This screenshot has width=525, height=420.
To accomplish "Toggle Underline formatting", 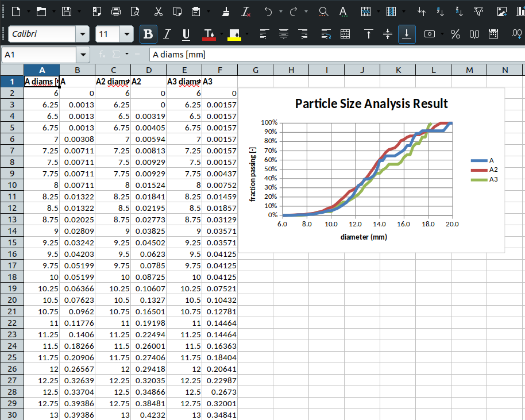I will [186, 34].
